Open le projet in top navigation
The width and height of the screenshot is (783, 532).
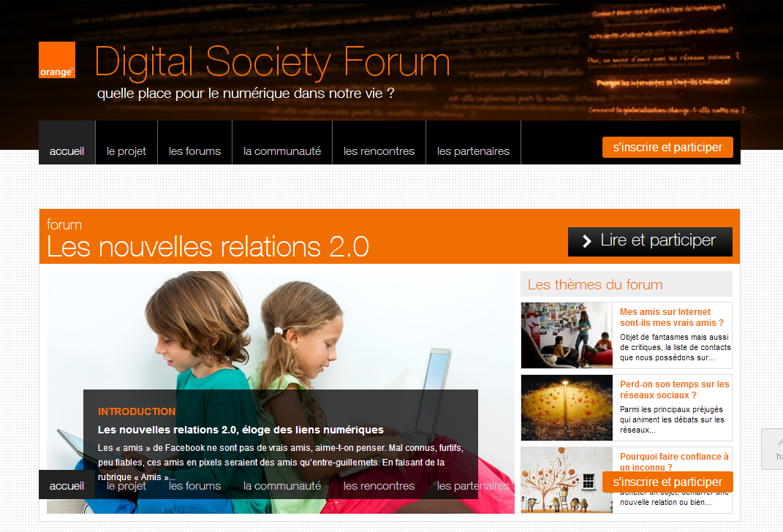(126, 151)
